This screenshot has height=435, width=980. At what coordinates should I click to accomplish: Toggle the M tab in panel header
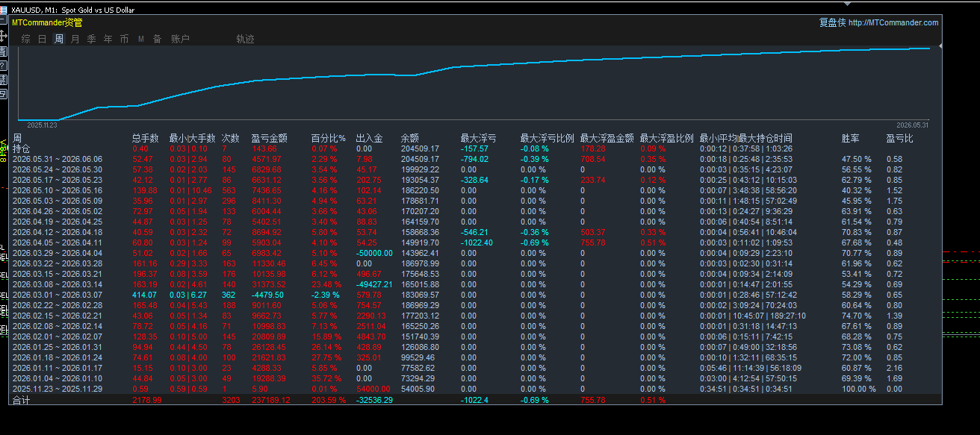[141, 39]
